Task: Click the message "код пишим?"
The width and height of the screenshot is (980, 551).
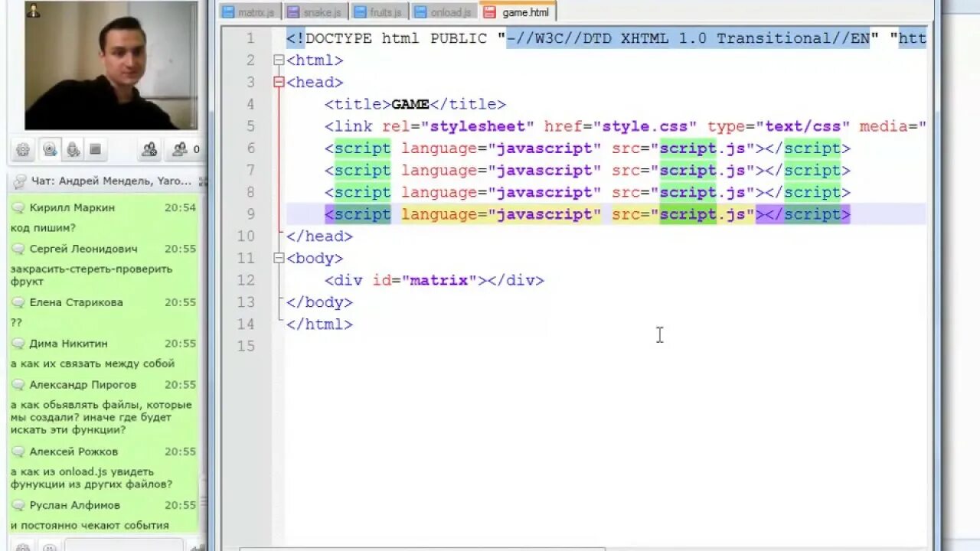Action: (x=43, y=228)
